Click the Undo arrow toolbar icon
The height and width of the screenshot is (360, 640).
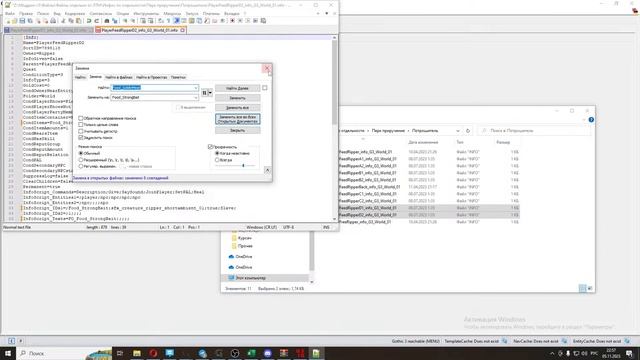point(89,21)
